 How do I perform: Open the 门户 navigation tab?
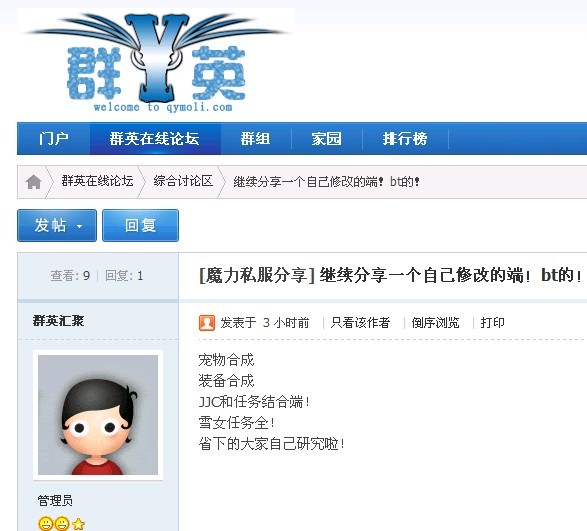tap(54, 139)
